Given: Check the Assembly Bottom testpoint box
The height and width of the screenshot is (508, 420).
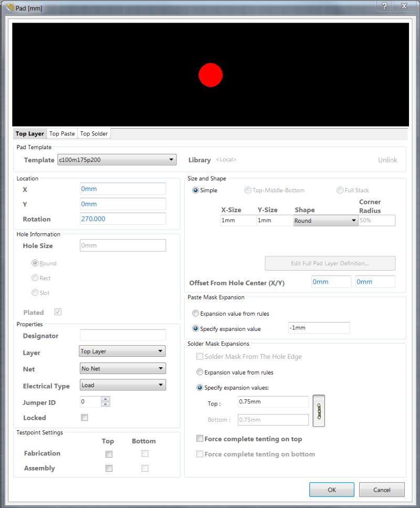Looking at the screenshot, I should point(145,468).
